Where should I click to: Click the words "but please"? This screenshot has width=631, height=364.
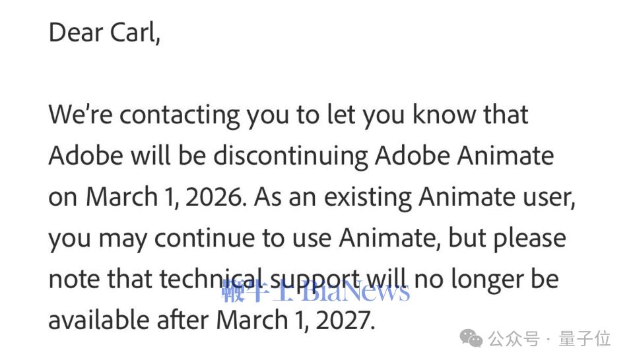507,238
